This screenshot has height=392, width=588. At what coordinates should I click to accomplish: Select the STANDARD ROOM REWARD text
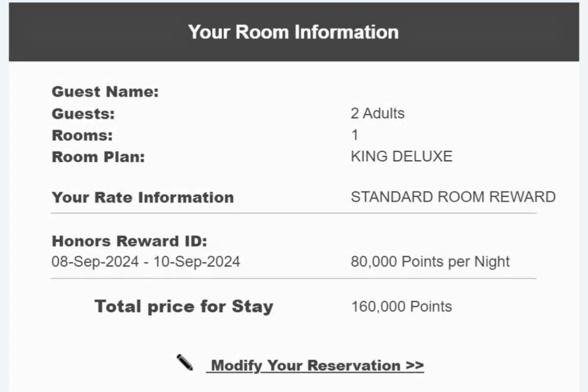click(x=453, y=197)
